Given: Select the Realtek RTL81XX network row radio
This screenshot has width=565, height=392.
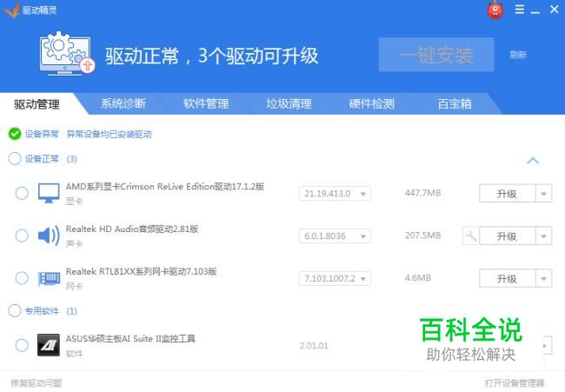Looking at the screenshot, I should pos(22,278).
